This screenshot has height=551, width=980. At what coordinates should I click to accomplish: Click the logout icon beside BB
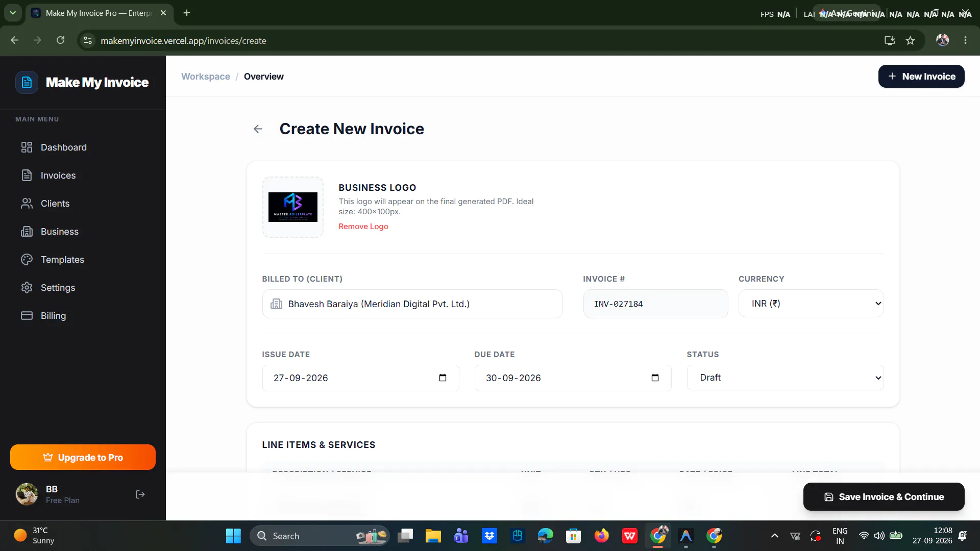coord(140,494)
